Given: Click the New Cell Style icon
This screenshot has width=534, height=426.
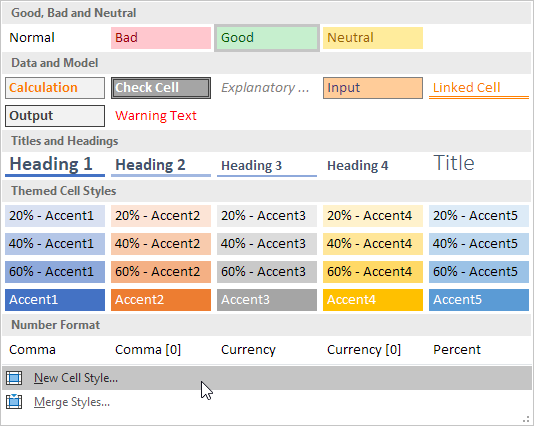Looking at the screenshot, I should click(14, 378).
